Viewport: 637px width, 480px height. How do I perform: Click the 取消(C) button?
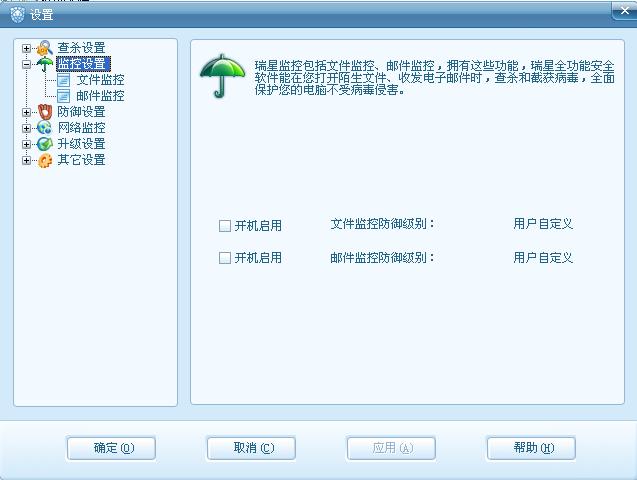[x=251, y=448]
